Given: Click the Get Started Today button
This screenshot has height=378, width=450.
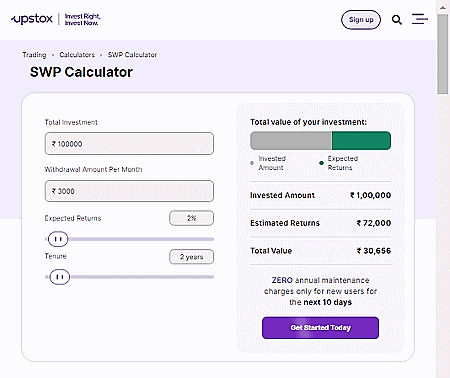Looking at the screenshot, I should (x=320, y=328).
